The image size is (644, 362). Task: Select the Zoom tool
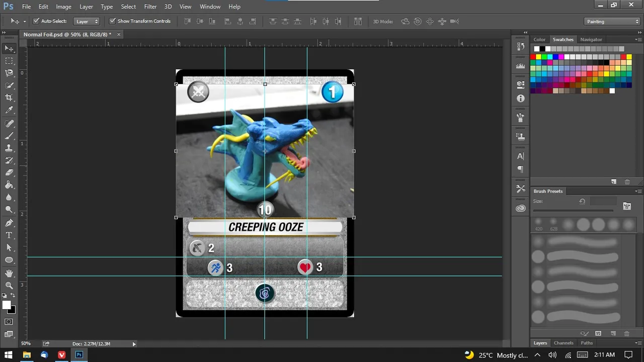[9, 285]
